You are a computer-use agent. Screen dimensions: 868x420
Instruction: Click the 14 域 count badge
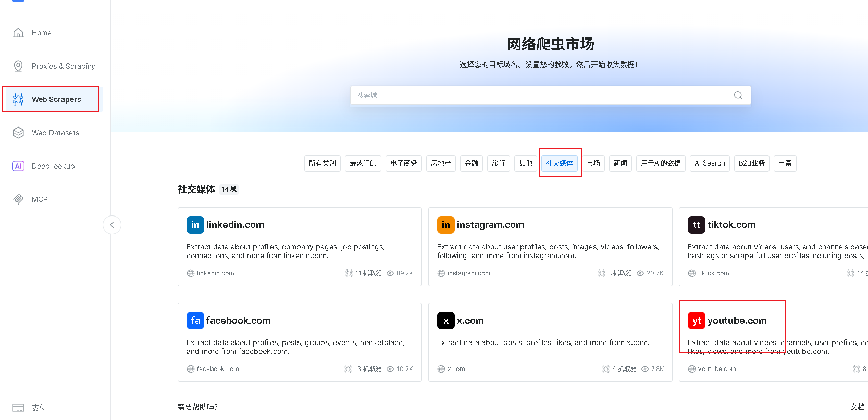pos(229,189)
